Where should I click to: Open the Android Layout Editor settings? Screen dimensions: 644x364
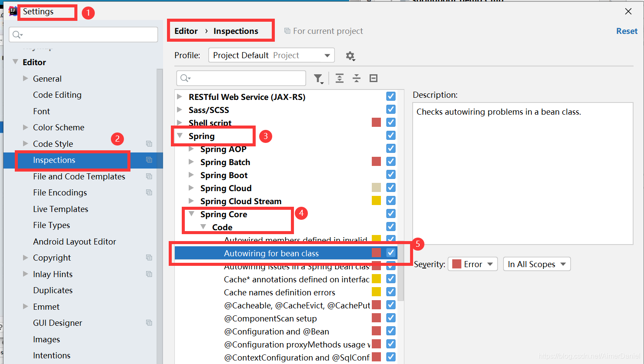74,242
